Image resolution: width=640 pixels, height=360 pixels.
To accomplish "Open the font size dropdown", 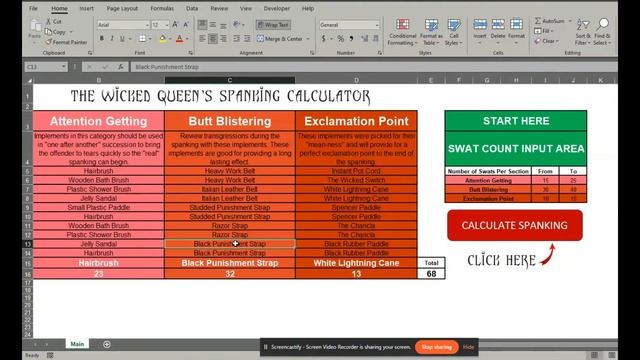I will click(167, 25).
